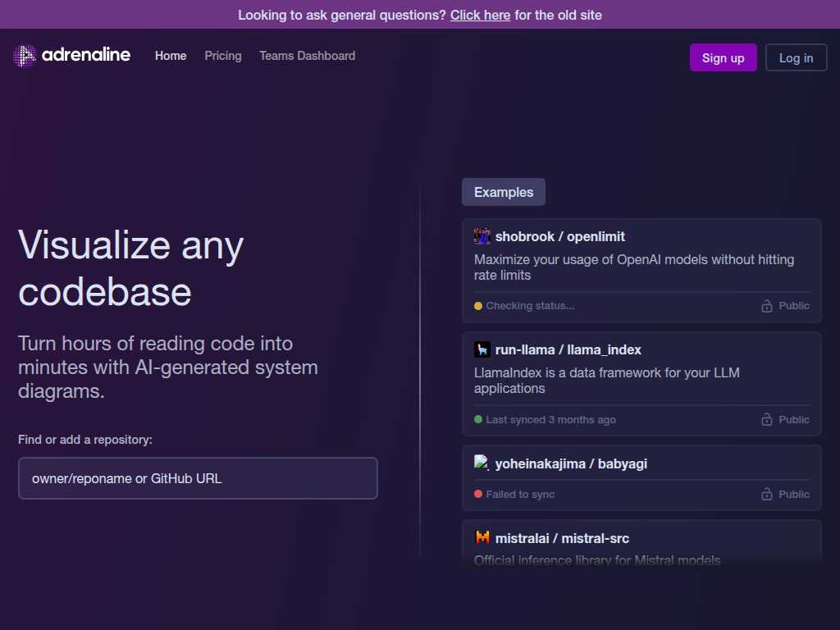This screenshot has height=630, width=840.
Task: Click the yoheinakajima broken avatar image
Action: pos(481,463)
